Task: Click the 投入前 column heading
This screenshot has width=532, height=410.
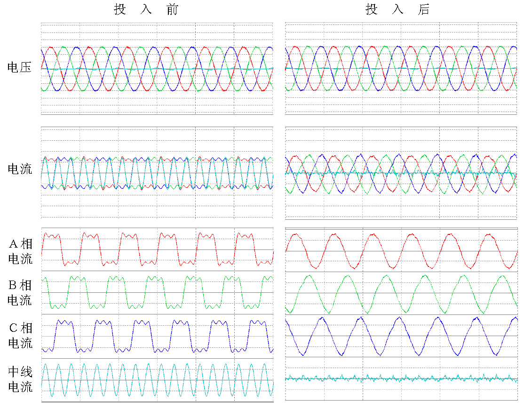Action: click(146, 10)
